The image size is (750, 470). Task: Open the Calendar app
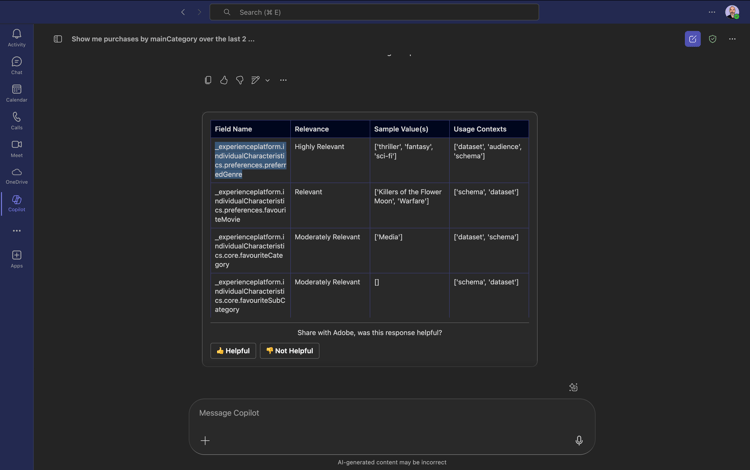16,93
